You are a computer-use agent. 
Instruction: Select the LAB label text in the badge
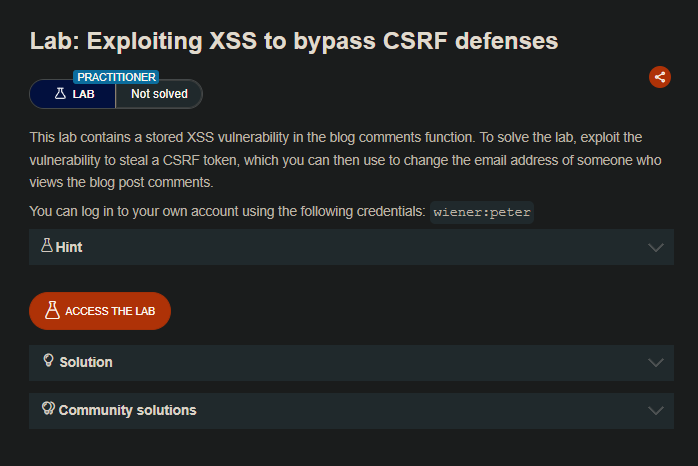coord(84,94)
